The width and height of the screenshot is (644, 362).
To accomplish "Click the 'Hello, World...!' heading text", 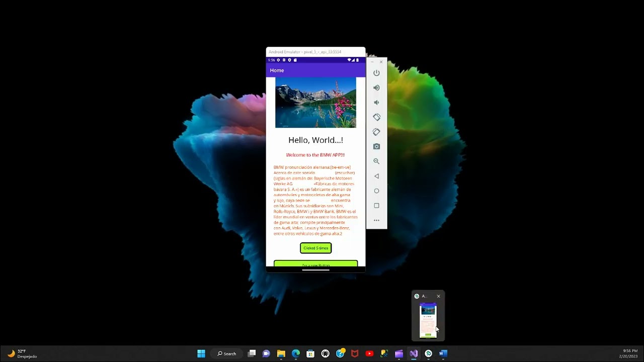I will coord(315,140).
